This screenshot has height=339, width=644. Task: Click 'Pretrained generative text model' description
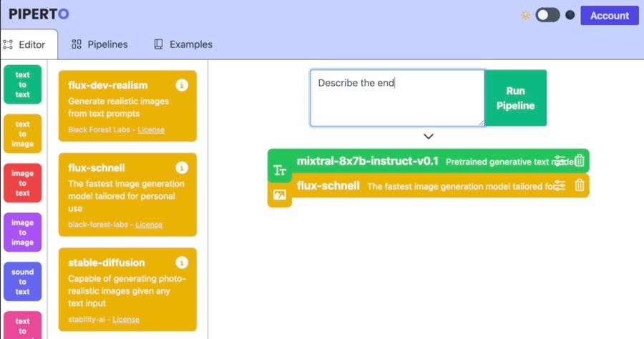(509, 162)
